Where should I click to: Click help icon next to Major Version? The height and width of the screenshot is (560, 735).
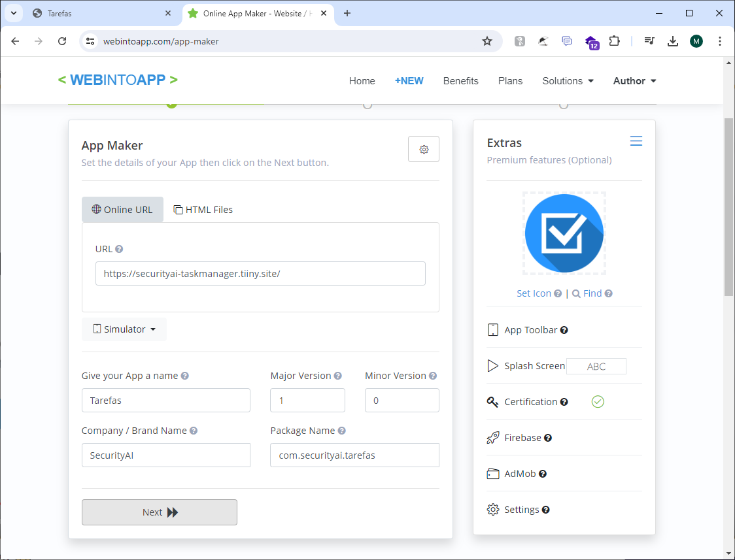pyautogui.click(x=337, y=376)
